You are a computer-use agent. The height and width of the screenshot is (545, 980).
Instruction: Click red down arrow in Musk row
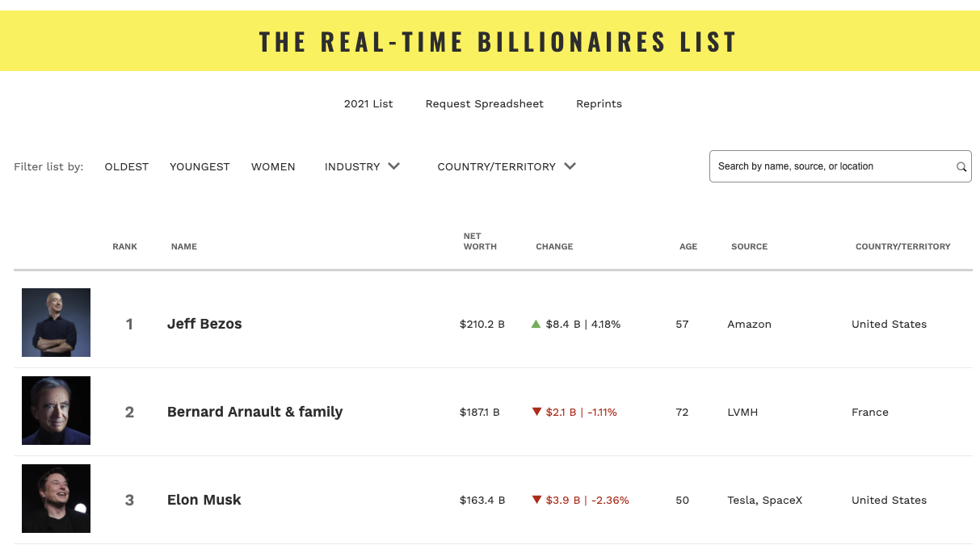pos(536,500)
